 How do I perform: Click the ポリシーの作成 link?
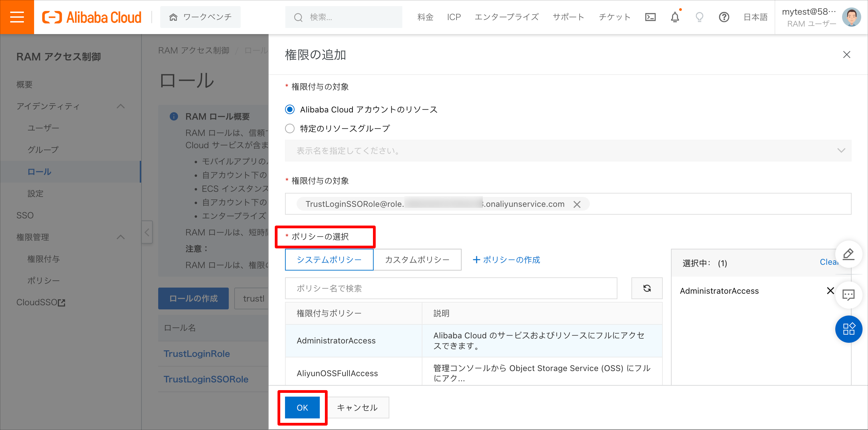(x=507, y=260)
